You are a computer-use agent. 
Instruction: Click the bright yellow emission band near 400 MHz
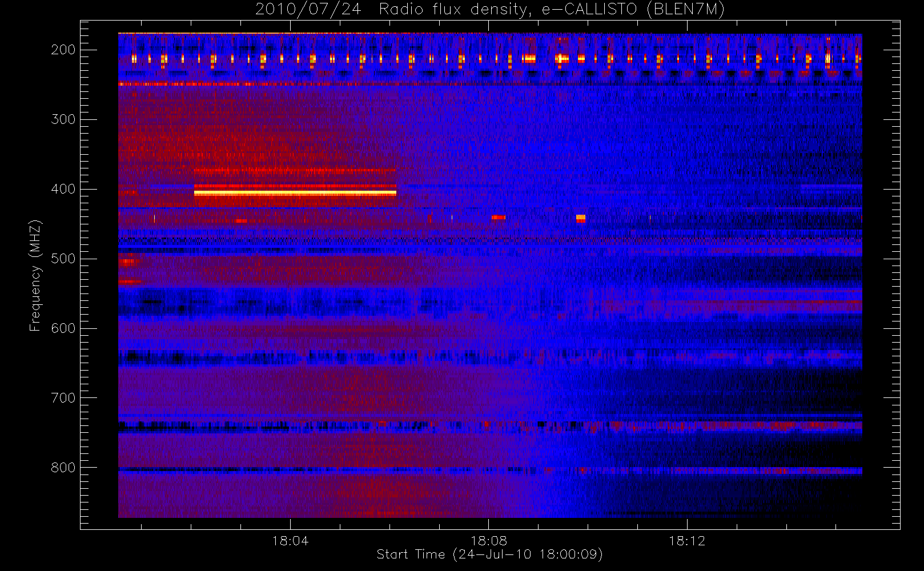tap(295, 193)
